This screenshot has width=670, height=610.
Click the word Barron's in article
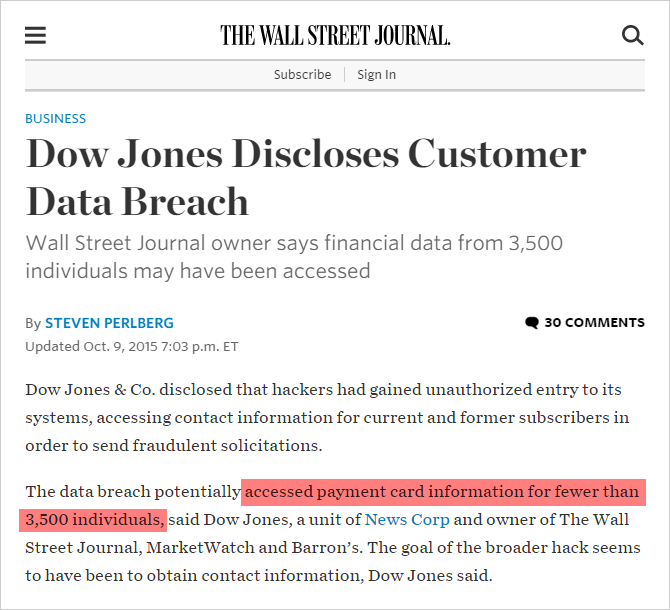(x=326, y=548)
